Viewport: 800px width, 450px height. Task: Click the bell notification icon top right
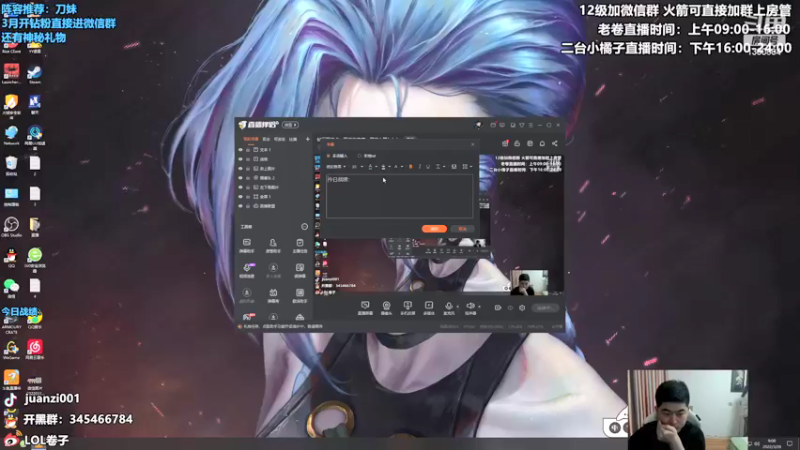pos(542,143)
